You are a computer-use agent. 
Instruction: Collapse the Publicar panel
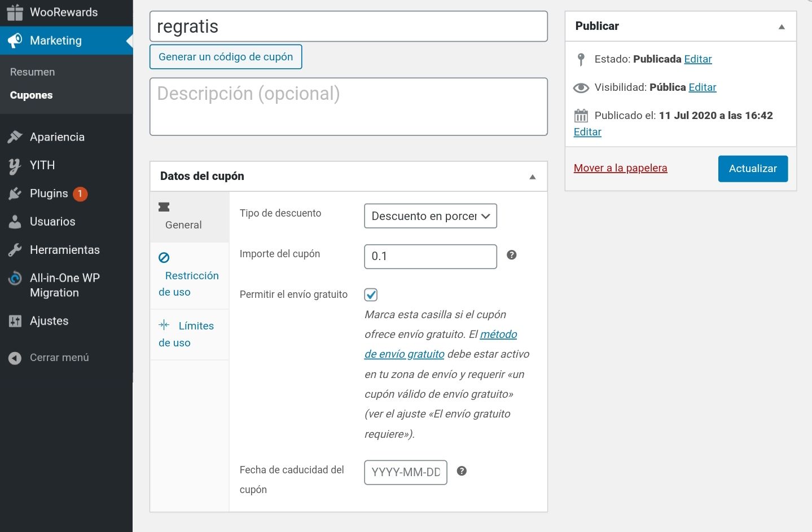(x=782, y=27)
